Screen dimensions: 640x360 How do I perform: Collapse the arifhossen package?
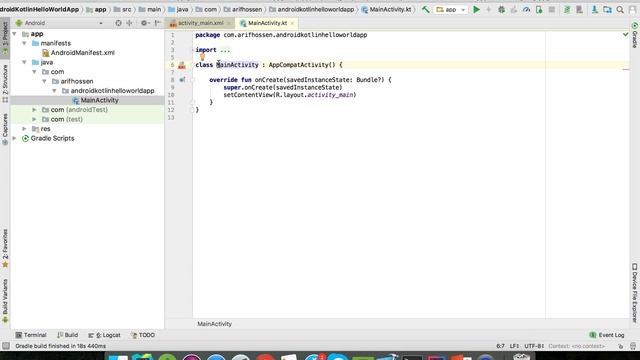44,81
